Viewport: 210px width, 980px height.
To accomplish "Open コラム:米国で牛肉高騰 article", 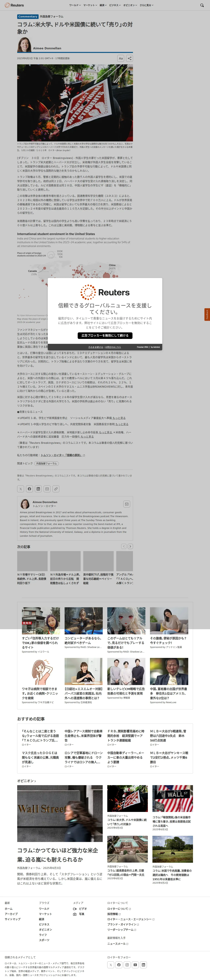I will tap(172, 875).
